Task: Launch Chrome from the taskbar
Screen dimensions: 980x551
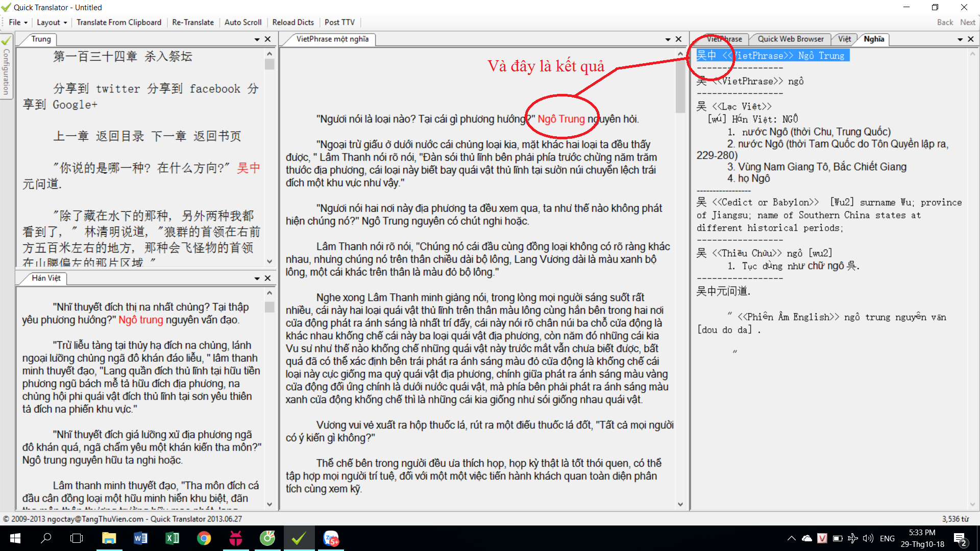Action: pyautogui.click(x=204, y=538)
